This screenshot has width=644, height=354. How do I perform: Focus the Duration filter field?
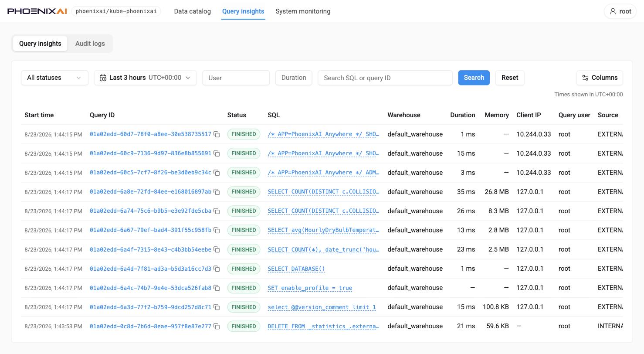(294, 78)
